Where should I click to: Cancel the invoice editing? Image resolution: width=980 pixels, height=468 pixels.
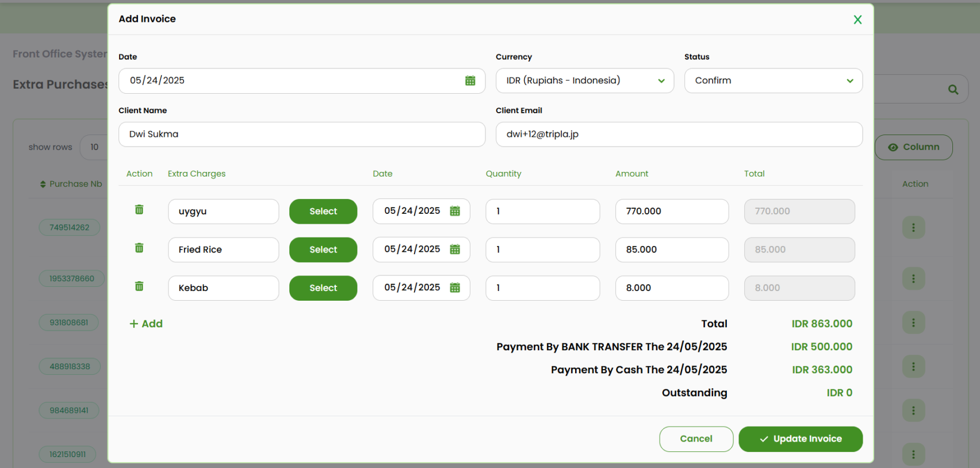click(696, 439)
